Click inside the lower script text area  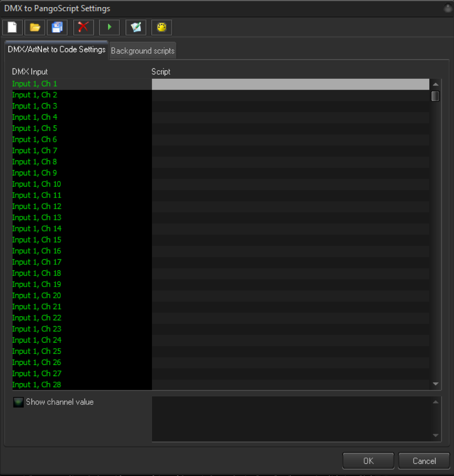coord(291,419)
